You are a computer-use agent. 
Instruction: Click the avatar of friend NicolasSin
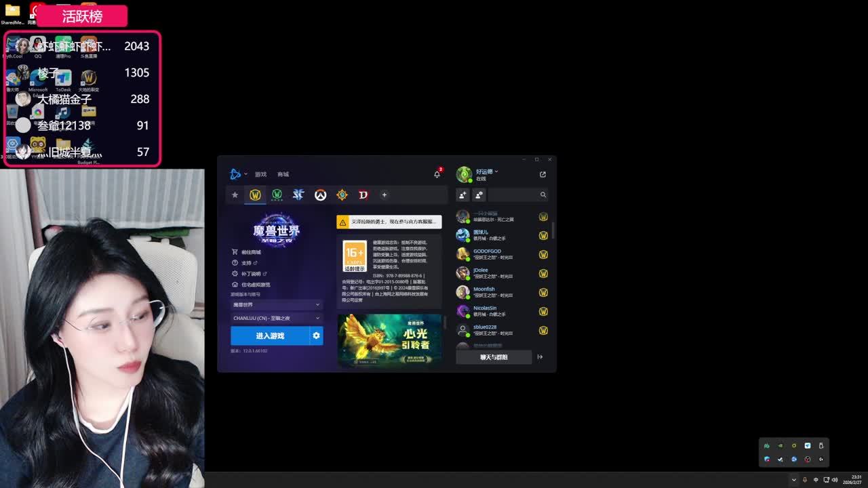[x=463, y=311]
